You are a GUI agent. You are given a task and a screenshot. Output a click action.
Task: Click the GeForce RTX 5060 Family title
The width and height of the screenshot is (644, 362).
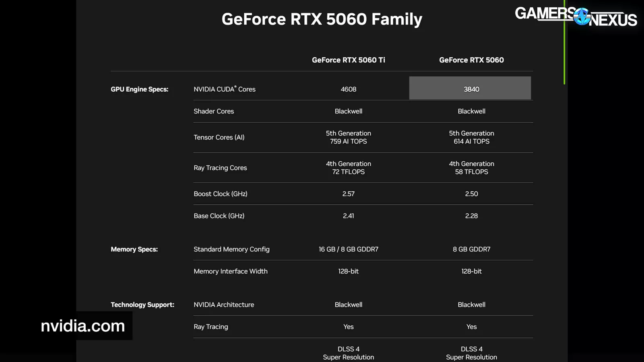pyautogui.click(x=322, y=19)
